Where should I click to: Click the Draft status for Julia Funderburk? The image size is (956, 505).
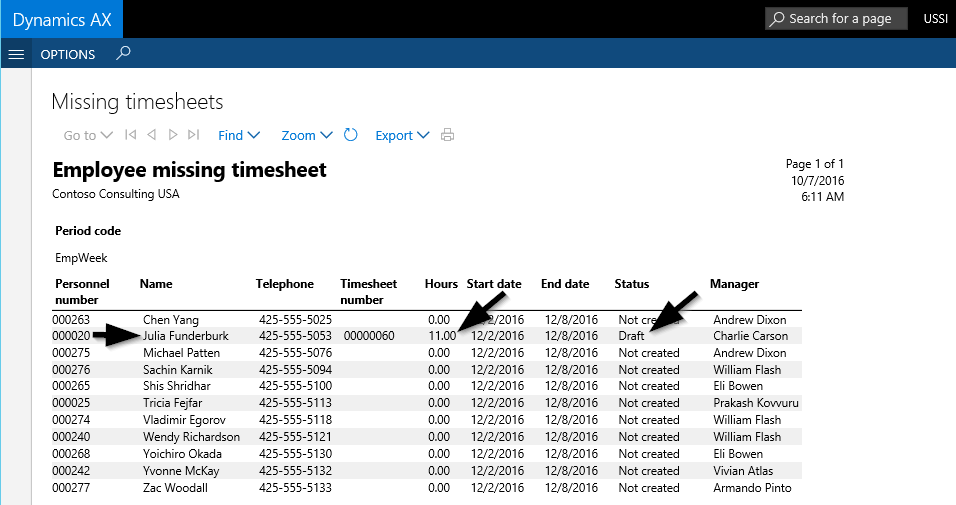click(x=631, y=336)
